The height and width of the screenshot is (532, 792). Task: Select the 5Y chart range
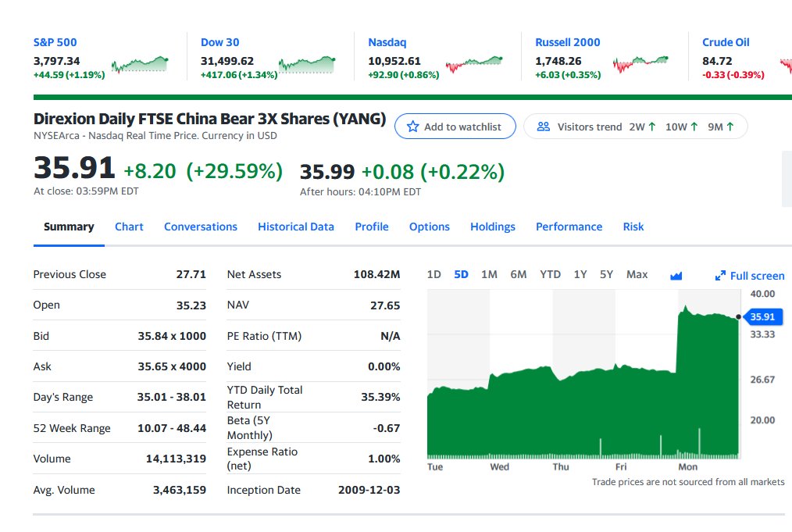tap(606, 274)
